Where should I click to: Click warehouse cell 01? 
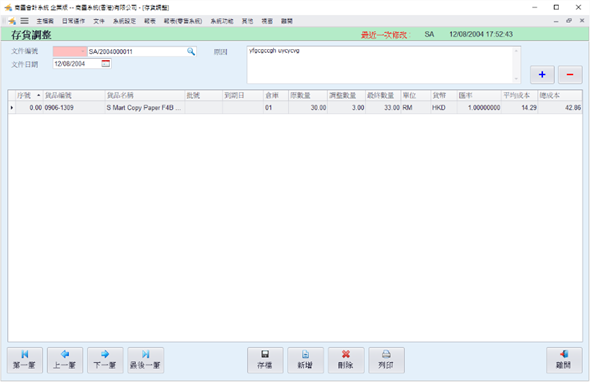pos(276,108)
